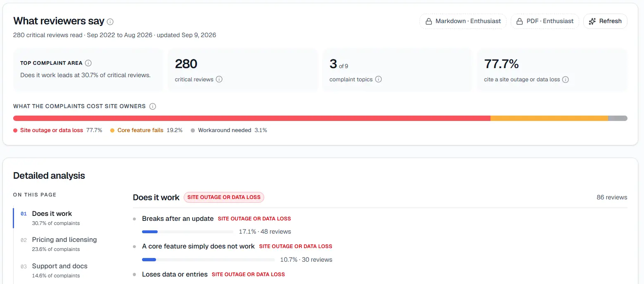Image resolution: width=644 pixels, height=284 pixels.
Task: Click Site outage badge beside Does it work heading
Action: tap(224, 197)
